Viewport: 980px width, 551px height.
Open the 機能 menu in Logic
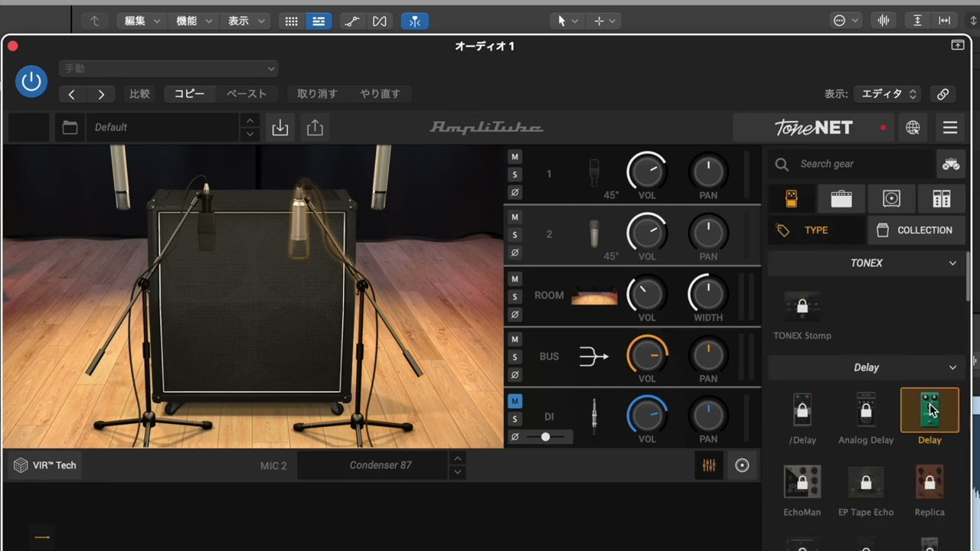(194, 21)
